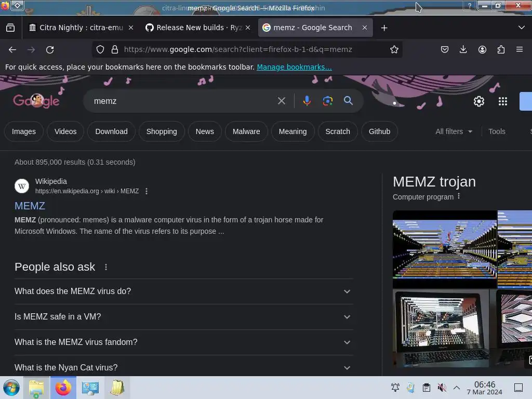Filter results by Videos

[65, 131]
